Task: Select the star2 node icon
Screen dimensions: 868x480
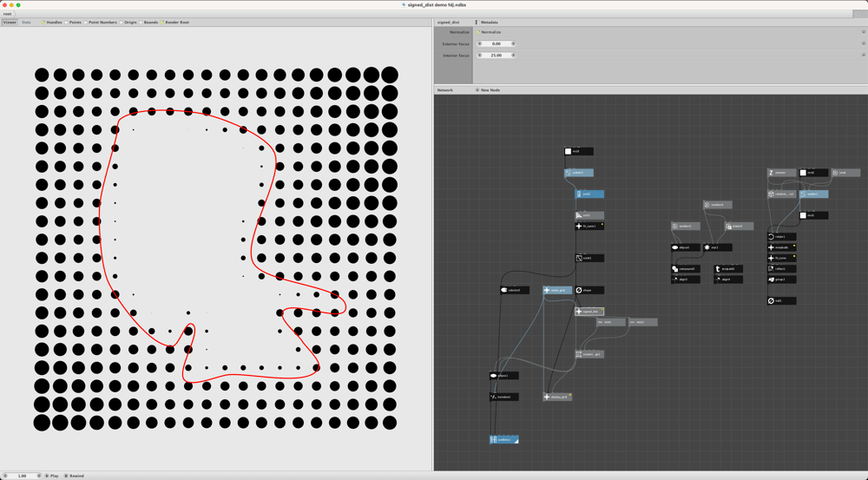Action: (707, 247)
